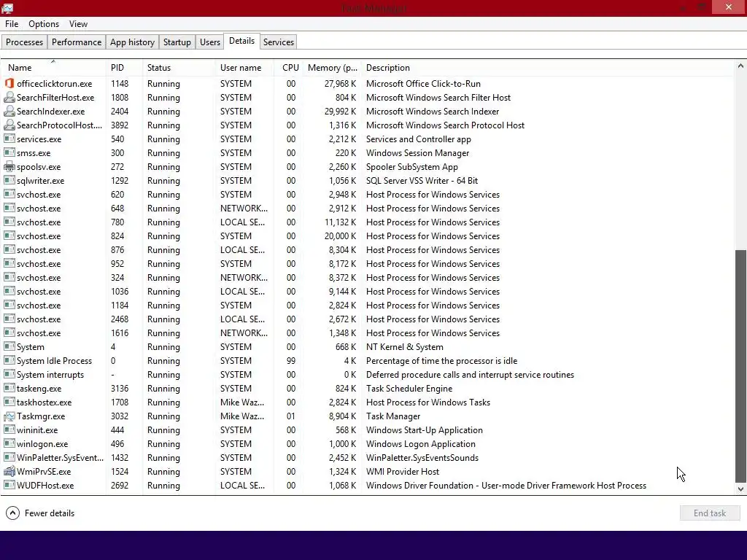
Task: Click the wininit.exe process icon
Action: [9, 429]
